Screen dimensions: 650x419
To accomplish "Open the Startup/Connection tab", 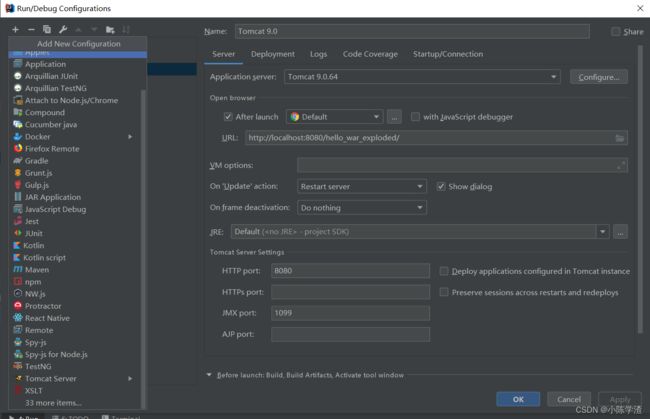I will click(x=448, y=54).
